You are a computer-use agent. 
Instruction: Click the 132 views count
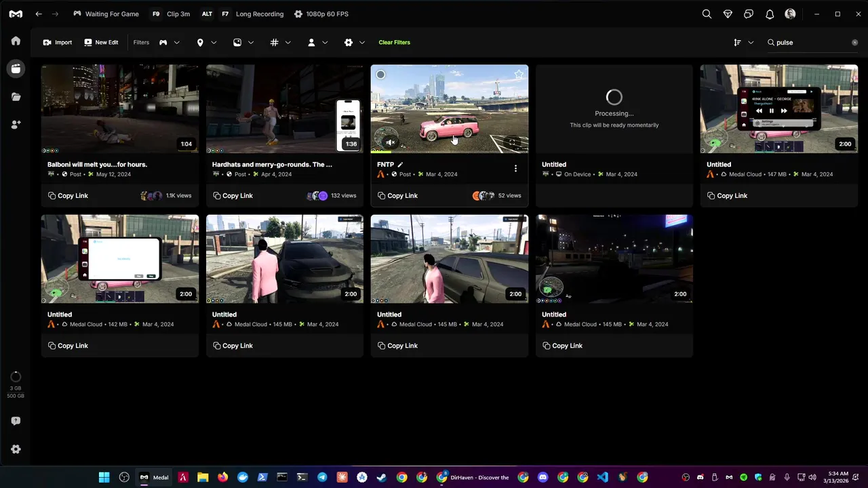point(343,196)
